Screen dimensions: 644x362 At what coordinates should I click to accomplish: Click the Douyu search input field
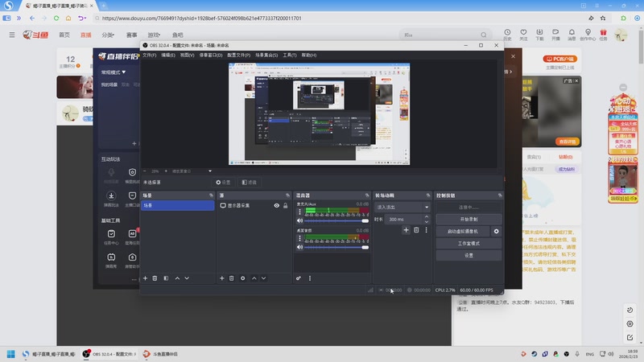point(440,35)
